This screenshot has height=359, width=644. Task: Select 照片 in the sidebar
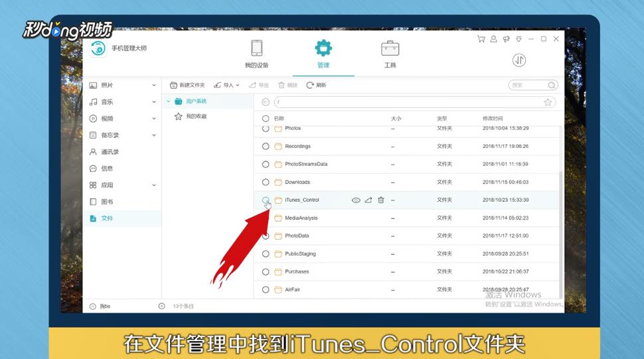click(x=106, y=85)
